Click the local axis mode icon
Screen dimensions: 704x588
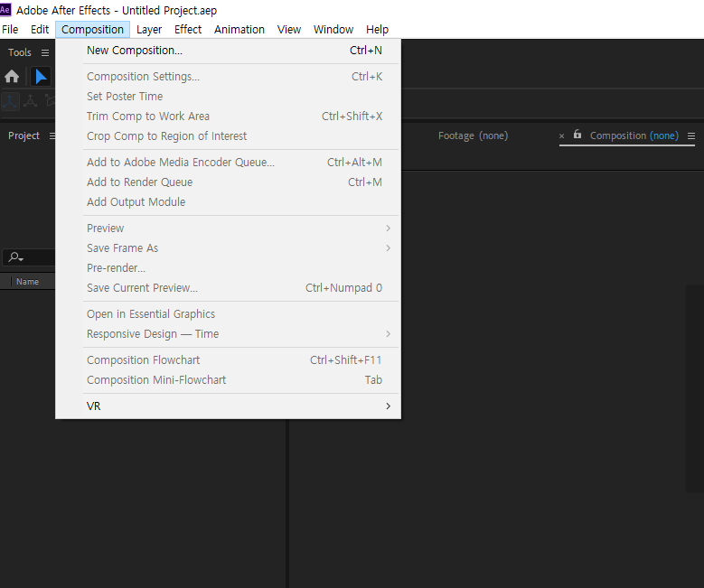click(10, 101)
